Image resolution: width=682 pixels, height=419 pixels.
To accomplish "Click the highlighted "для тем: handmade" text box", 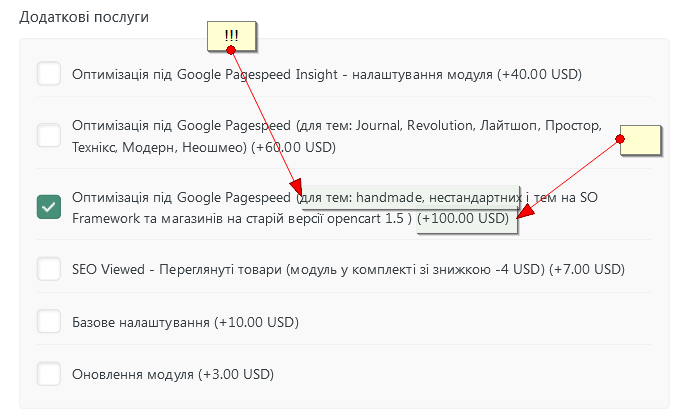I will (x=410, y=196).
